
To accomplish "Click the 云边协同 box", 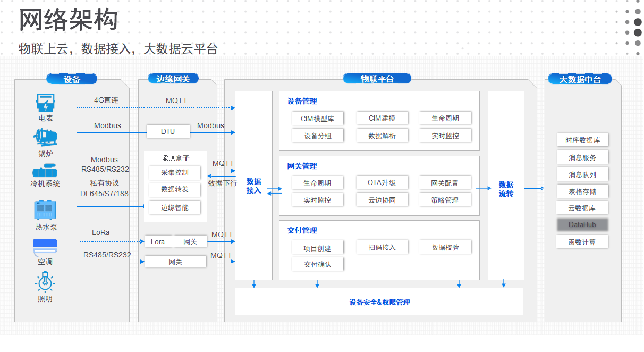I will pyautogui.click(x=382, y=200).
